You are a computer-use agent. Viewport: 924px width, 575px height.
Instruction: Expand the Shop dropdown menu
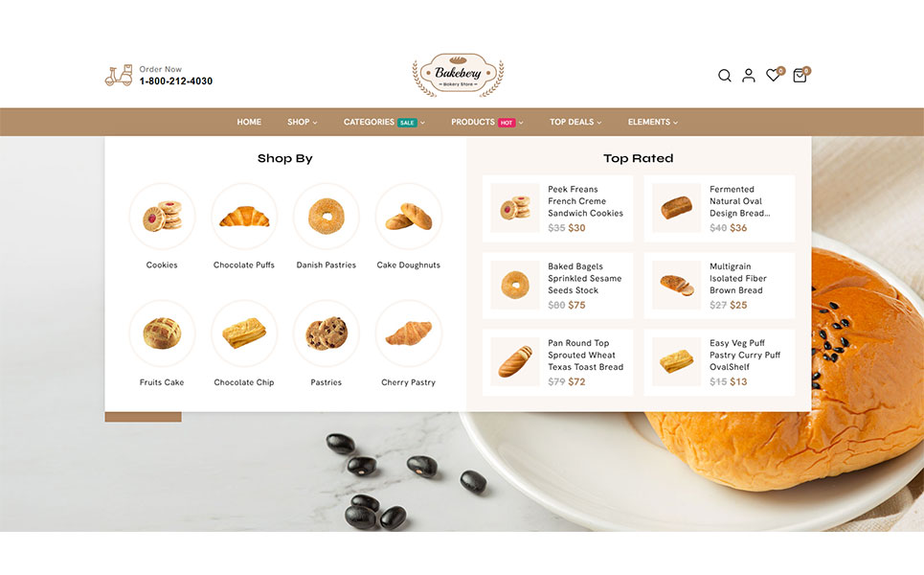point(303,122)
